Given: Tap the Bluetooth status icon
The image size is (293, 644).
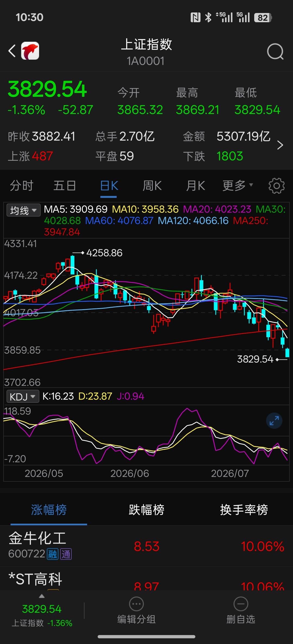Looking at the screenshot, I should click(x=208, y=18).
